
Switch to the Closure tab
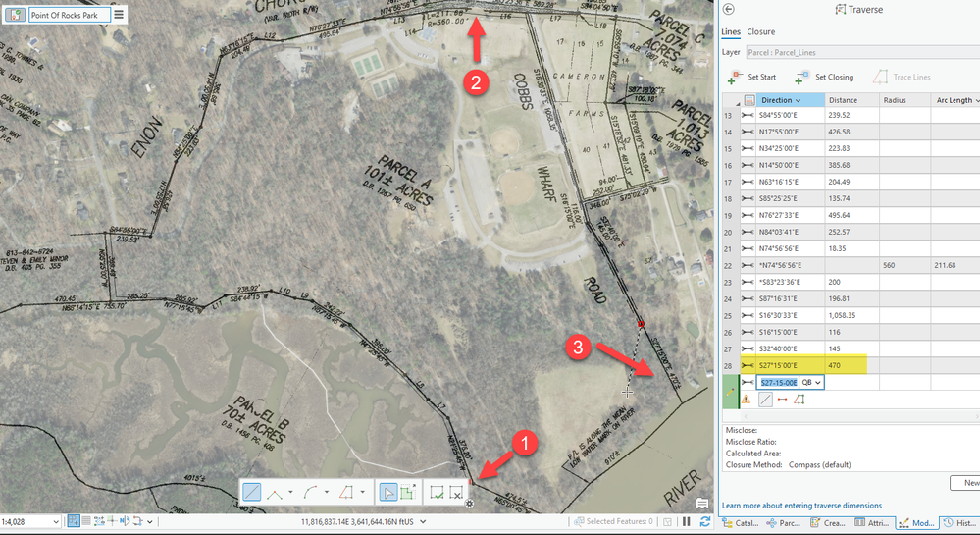(x=760, y=32)
